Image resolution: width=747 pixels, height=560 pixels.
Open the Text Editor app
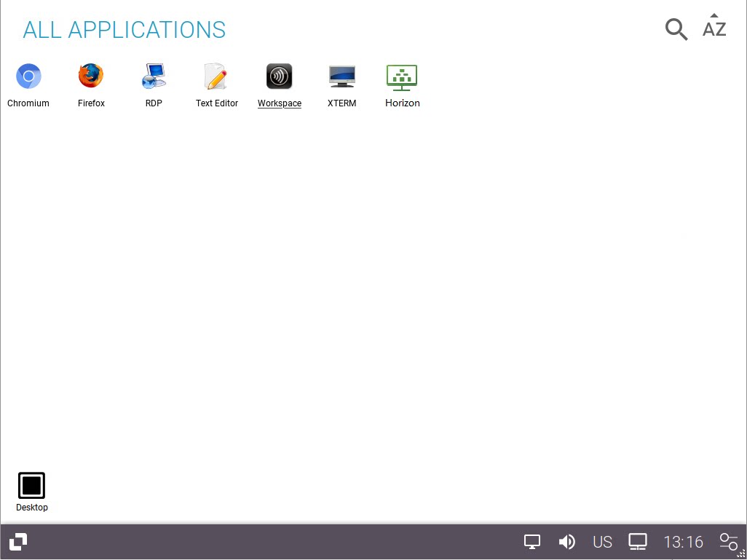[x=217, y=84]
